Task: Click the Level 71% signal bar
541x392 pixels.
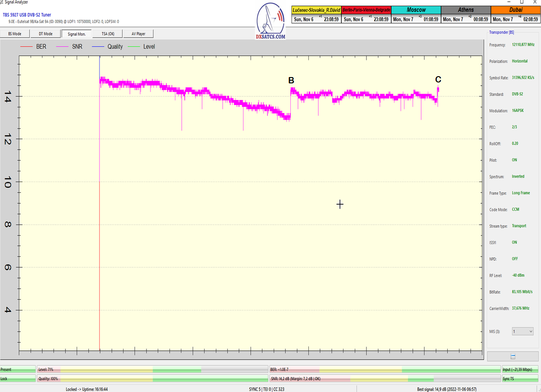Action: pyautogui.click(x=152, y=369)
